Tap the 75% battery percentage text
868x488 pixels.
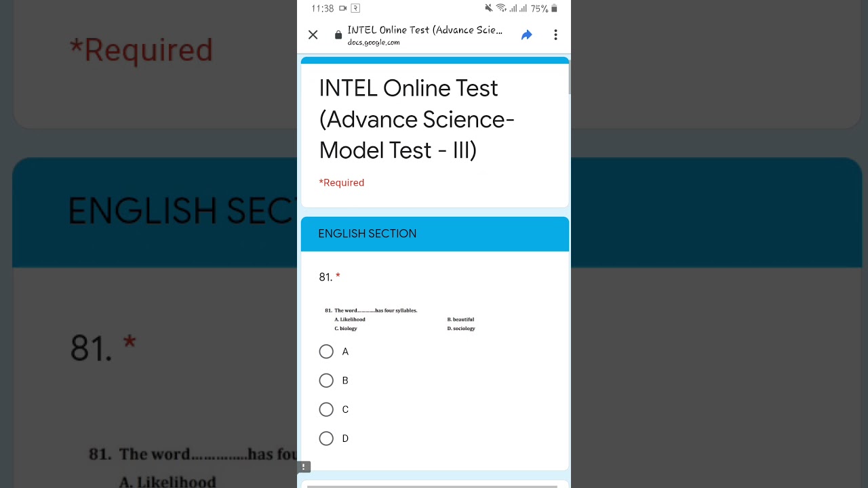[x=539, y=8]
